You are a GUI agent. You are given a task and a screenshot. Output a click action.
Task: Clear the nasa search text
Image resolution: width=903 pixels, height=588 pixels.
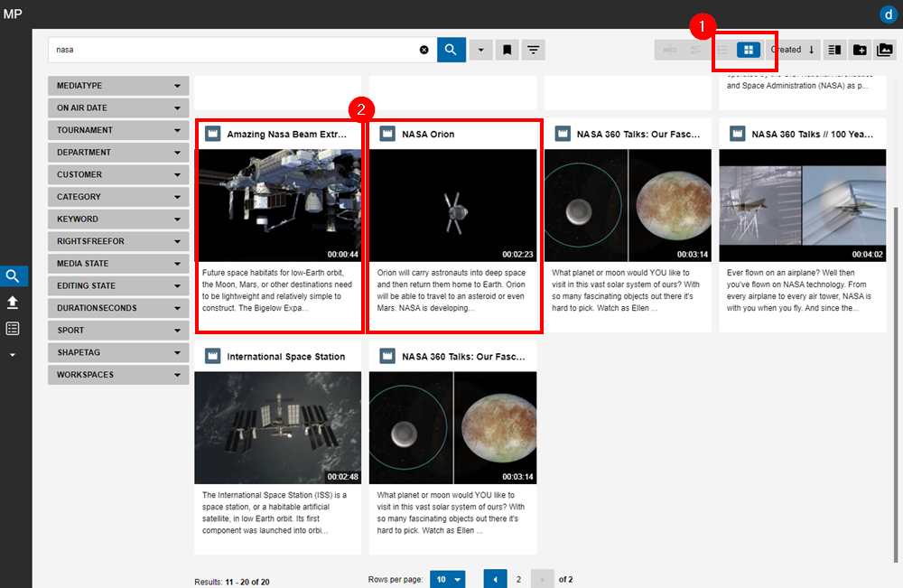click(x=424, y=50)
